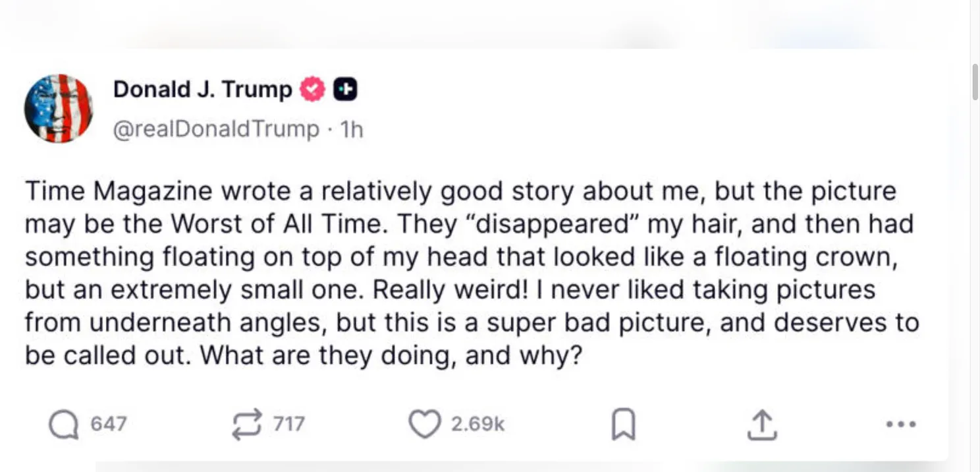Visit the @realDonaldTrump handle link
This screenshot has width=980, height=472.
tap(216, 129)
